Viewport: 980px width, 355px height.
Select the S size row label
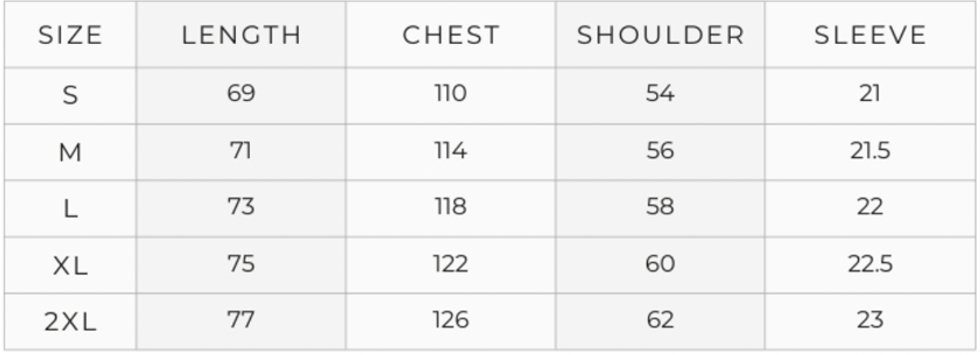tap(70, 94)
